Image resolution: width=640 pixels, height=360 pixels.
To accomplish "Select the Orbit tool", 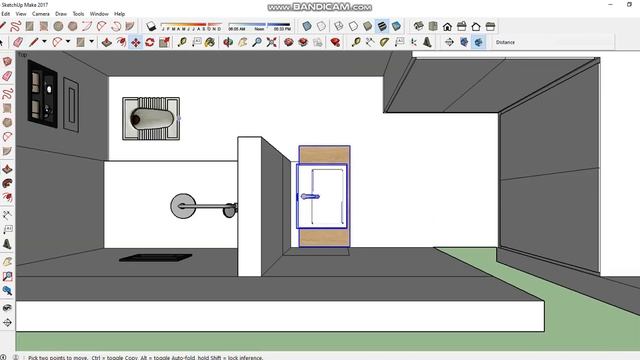I will [x=228, y=42].
